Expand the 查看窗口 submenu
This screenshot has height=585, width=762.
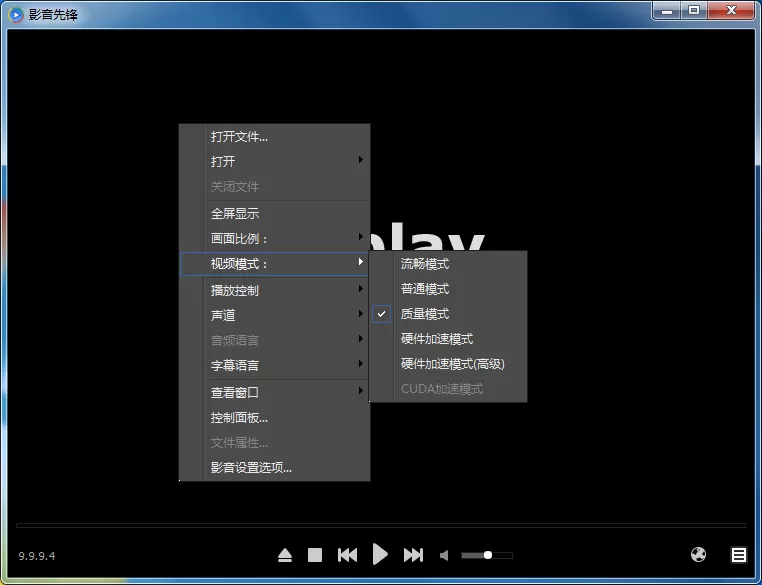(x=275, y=392)
